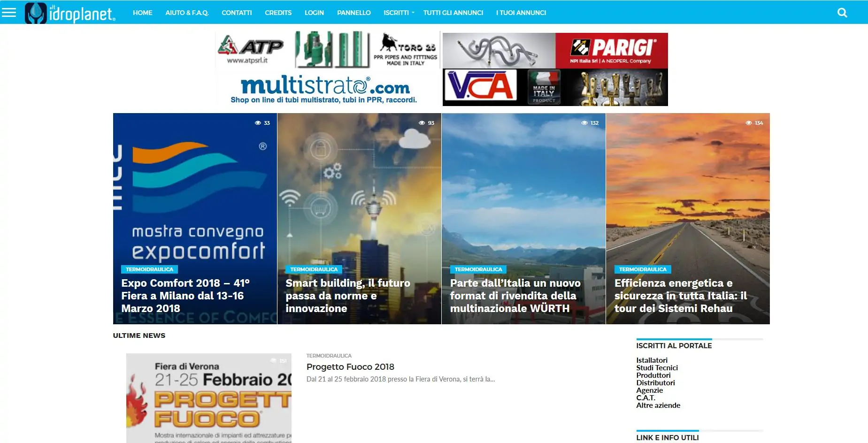
Task: Click the VCA Made in Italy banner
Action: click(x=555, y=87)
